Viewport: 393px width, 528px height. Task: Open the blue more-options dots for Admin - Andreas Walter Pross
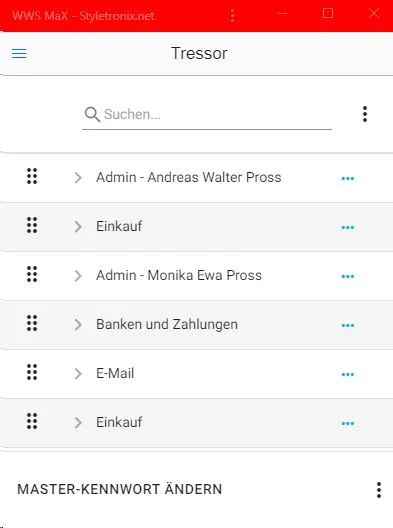348,178
